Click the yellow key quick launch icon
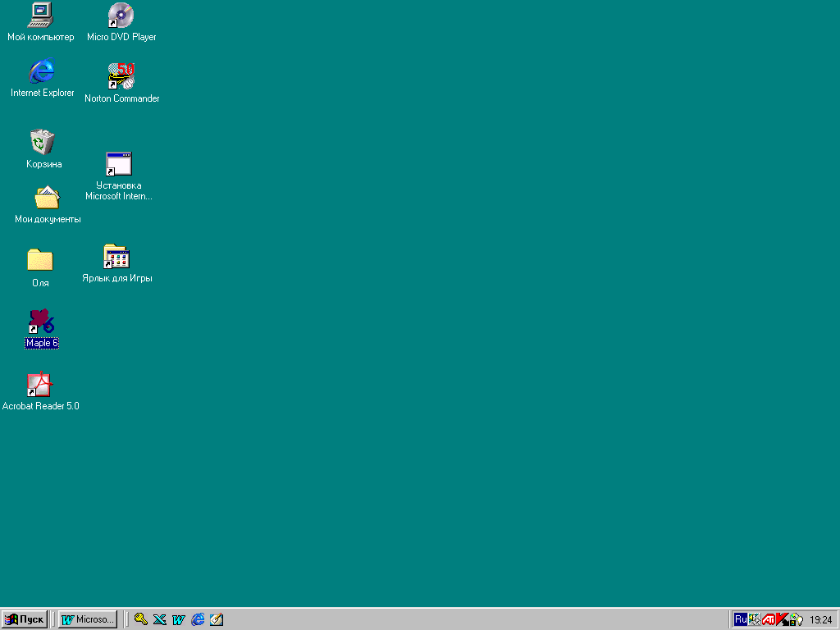This screenshot has width=840, height=630. pos(141,619)
